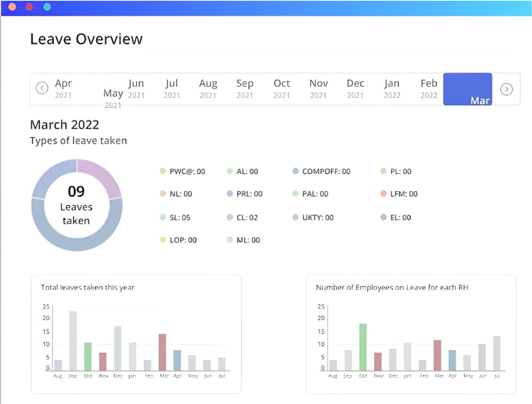
Task: Click the EL legend color dot
Action: (x=383, y=217)
